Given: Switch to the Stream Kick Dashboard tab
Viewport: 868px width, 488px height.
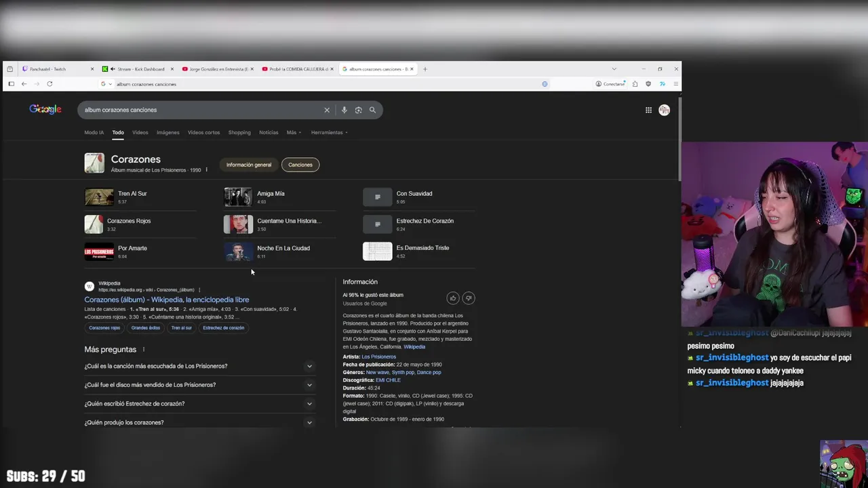Looking at the screenshot, I should [140, 69].
